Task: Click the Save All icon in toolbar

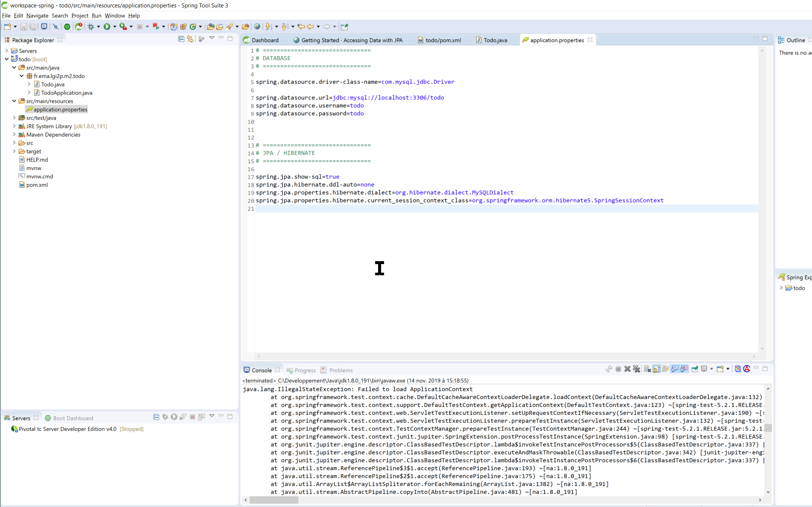Action: [x=33, y=27]
